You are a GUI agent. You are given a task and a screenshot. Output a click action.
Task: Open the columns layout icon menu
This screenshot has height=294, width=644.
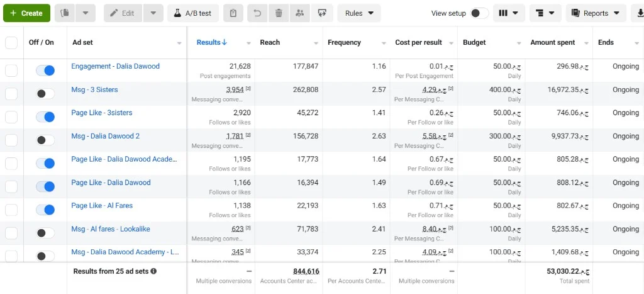508,13
